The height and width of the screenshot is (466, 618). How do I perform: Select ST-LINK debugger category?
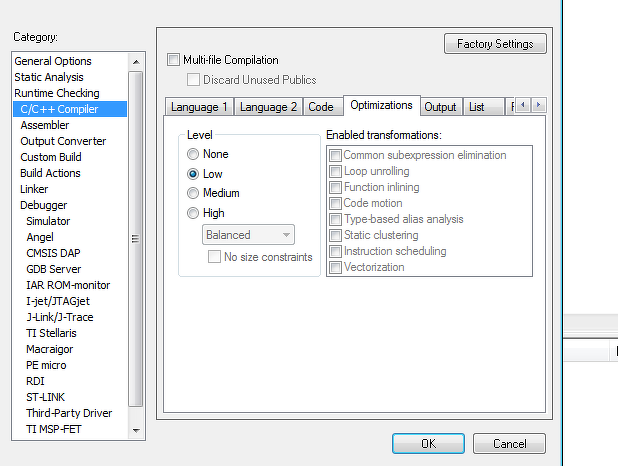tap(46, 397)
